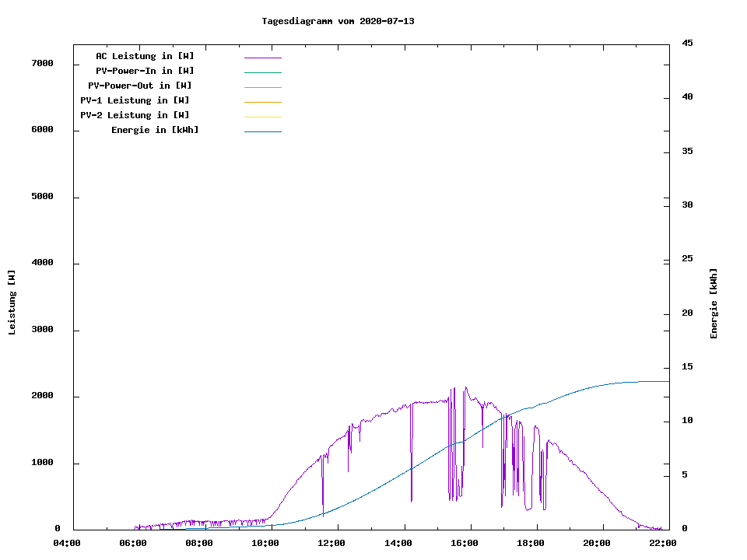
Task: Select the 'AC Leistung in [W]' legend label
Action: point(145,56)
